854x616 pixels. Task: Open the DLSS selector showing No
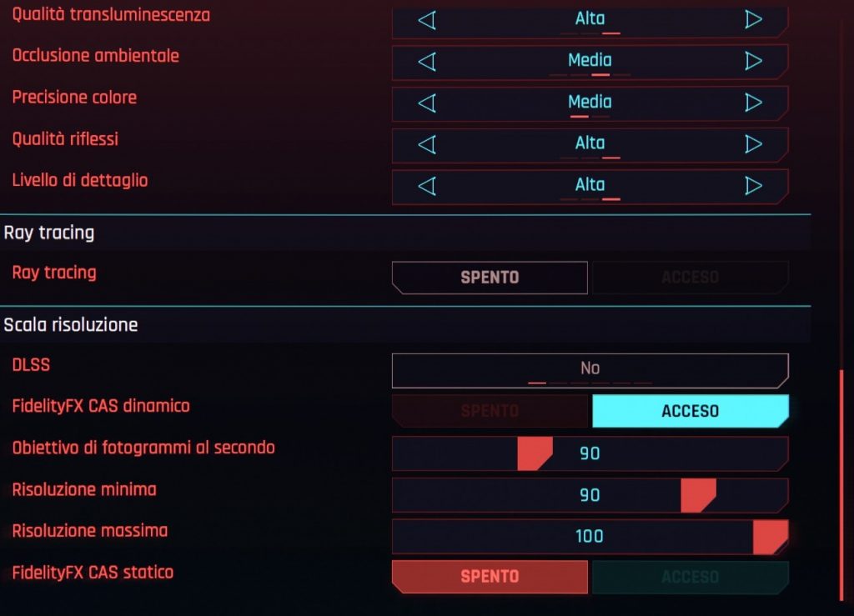[x=590, y=371]
